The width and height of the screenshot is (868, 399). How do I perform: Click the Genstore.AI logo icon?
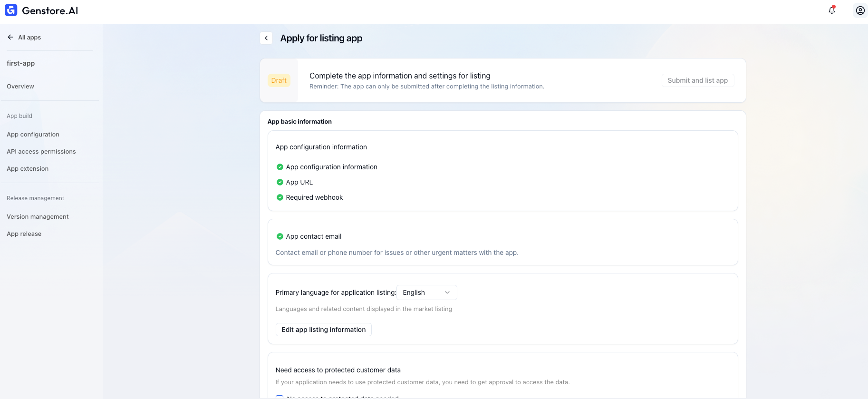[x=11, y=10]
